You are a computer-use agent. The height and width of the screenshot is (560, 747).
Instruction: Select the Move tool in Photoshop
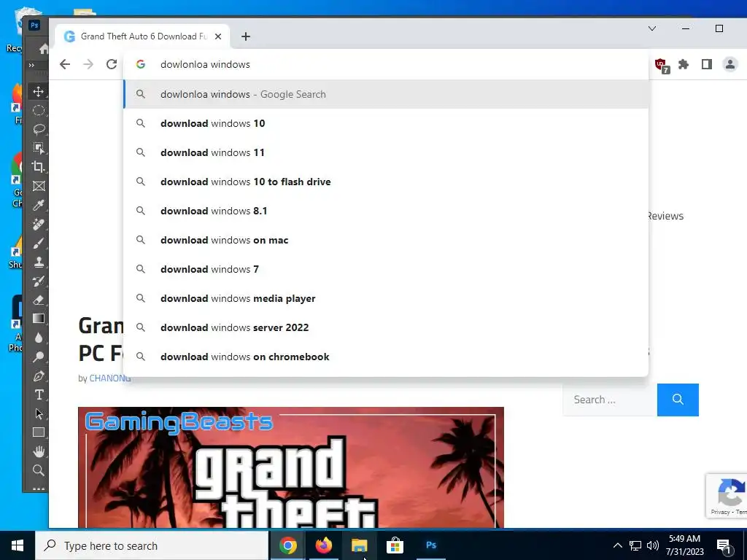tap(39, 91)
